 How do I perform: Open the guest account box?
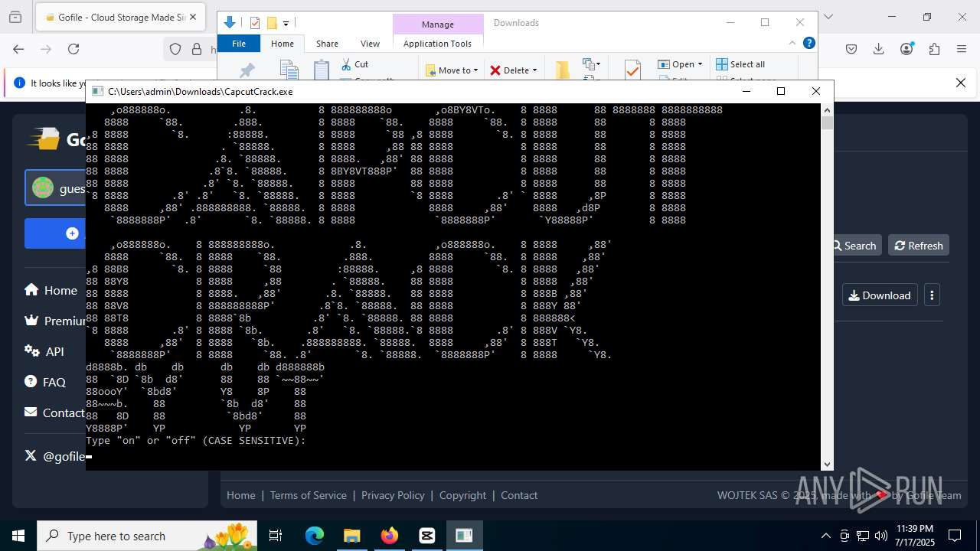click(55, 188)
